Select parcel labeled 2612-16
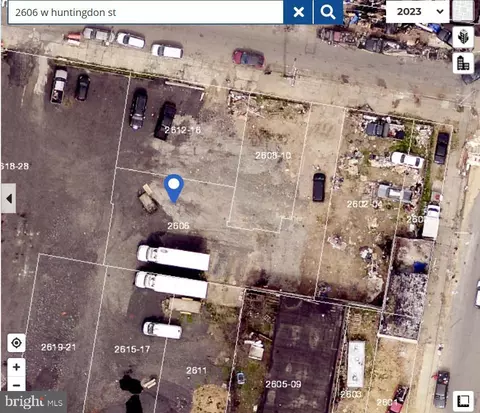Viewport: 480px width, 413px height. [x=183, y=130]
